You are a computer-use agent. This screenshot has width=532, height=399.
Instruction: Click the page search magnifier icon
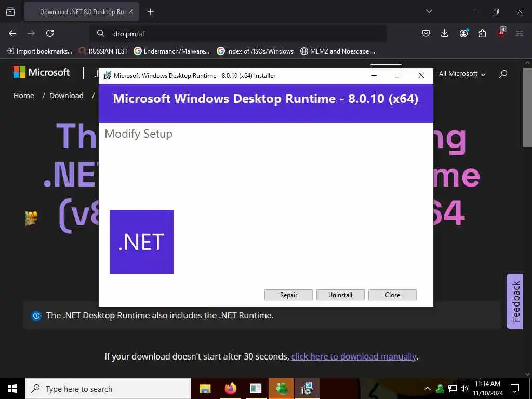[x=503, y=74]
